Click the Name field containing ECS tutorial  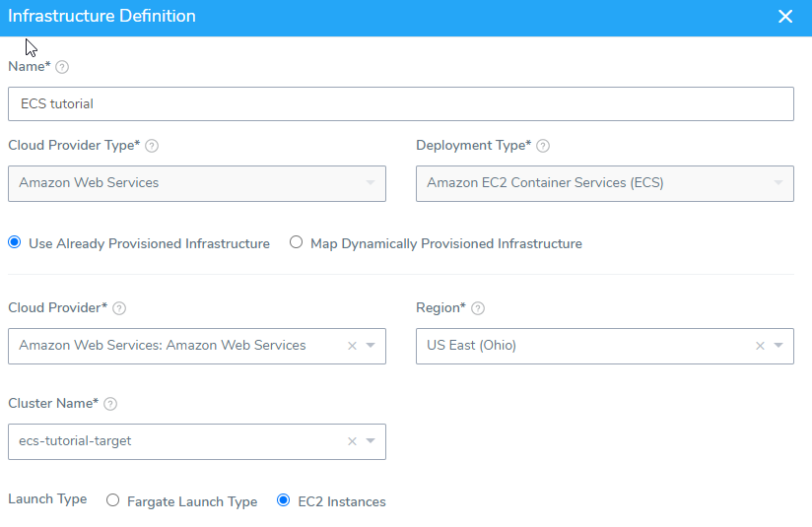pos(401,104)
